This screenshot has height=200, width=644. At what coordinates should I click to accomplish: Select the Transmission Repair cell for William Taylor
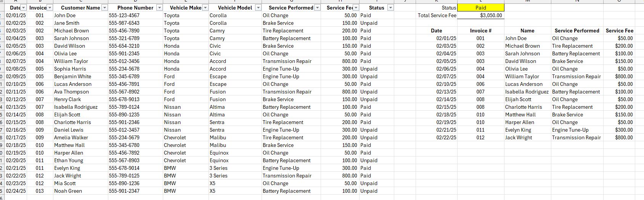[287, 61]
